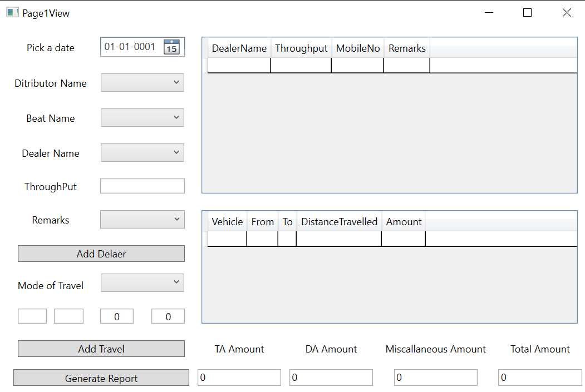Sort by the DealerName column header

pyautogui.click(x=239, y=48)
